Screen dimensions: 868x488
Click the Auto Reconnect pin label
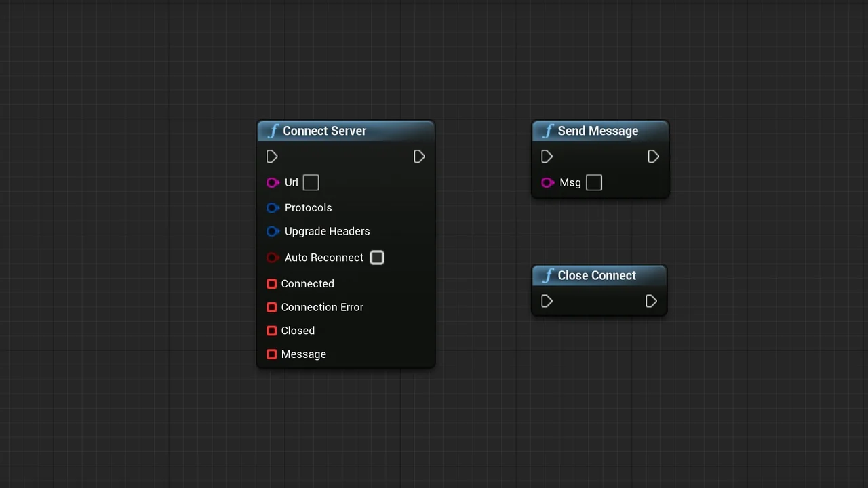(x=323, y=258)
